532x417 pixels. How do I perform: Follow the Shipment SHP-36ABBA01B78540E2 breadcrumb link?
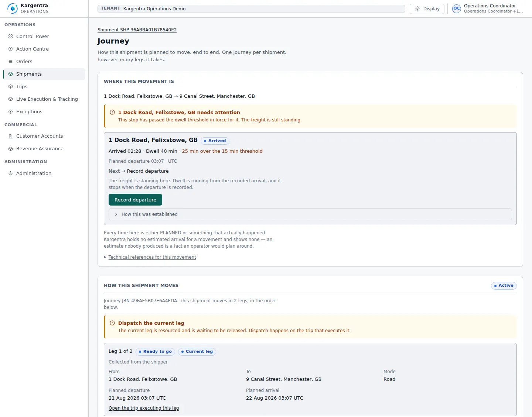[137, 30]
